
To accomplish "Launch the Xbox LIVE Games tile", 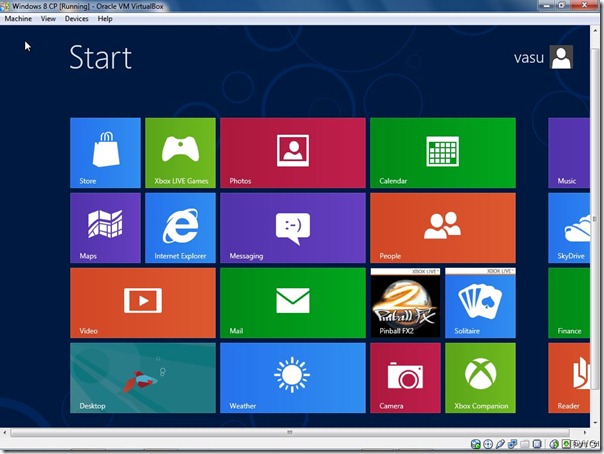I will tap(180, 153).
